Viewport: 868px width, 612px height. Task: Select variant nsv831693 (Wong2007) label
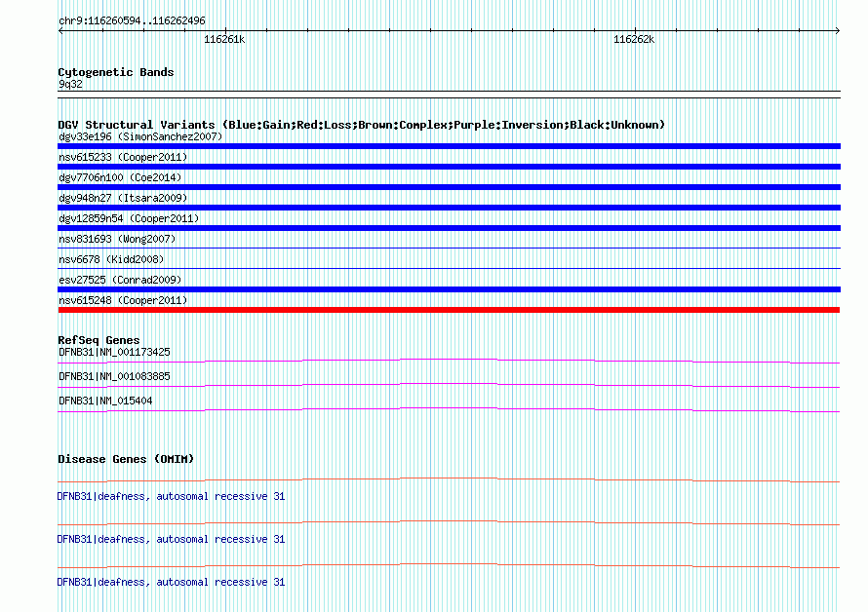coord(117,239)
